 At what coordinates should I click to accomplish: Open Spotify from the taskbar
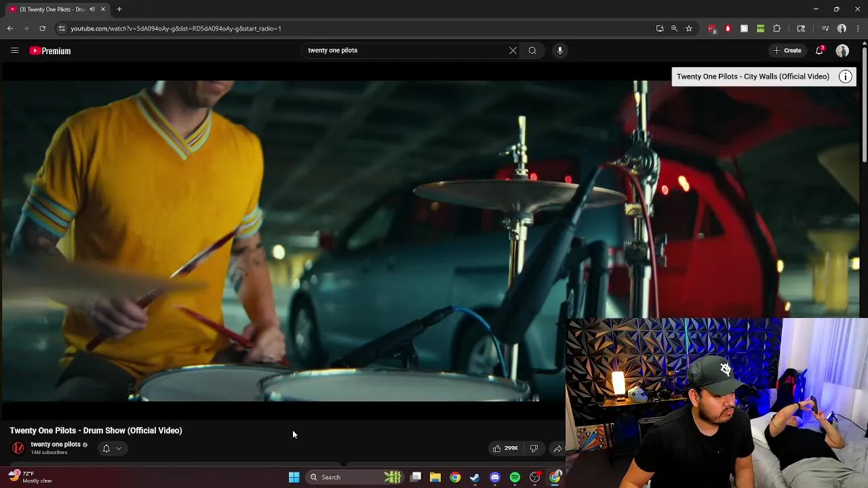[x=515, y=477]
